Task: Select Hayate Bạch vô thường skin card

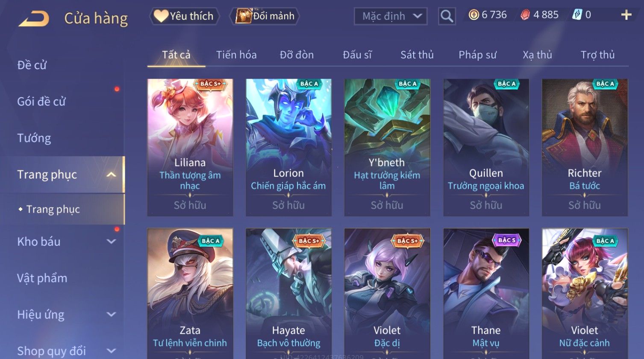Action: click(288, 293)
